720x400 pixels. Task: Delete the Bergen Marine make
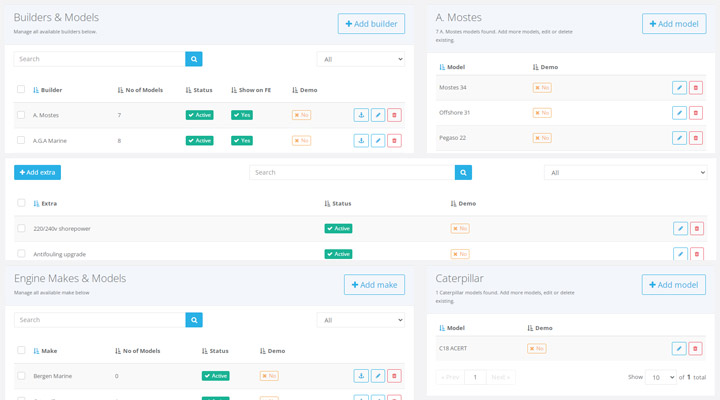click(x=394, y=376)
